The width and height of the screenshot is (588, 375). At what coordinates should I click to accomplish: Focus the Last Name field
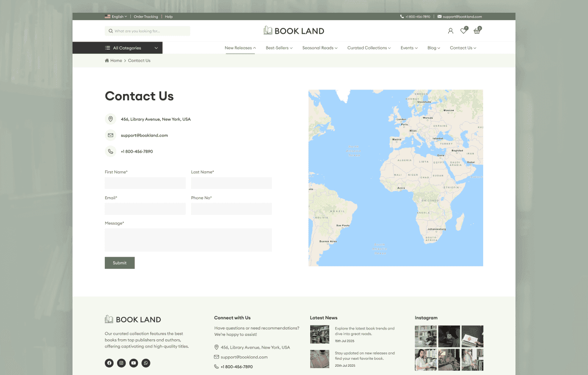231,183
